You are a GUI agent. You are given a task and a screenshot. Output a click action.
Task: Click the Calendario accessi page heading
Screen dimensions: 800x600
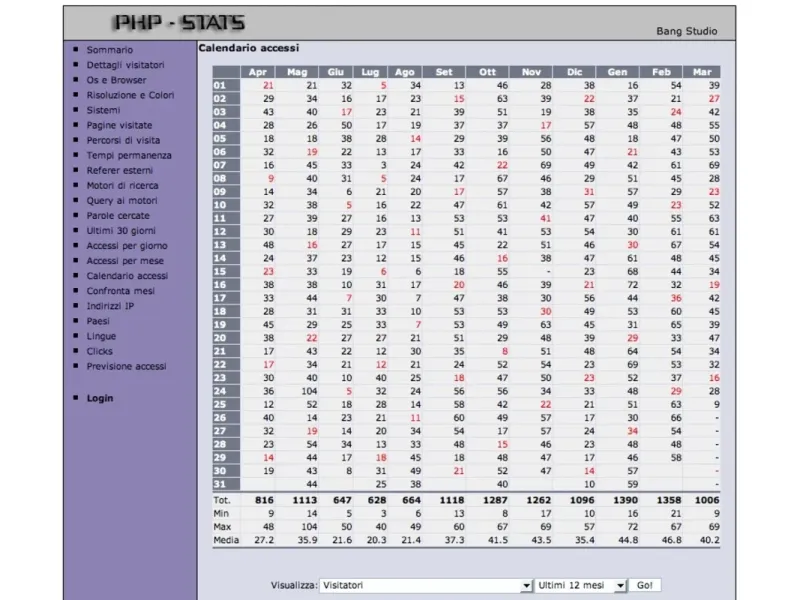coord(248,48)
